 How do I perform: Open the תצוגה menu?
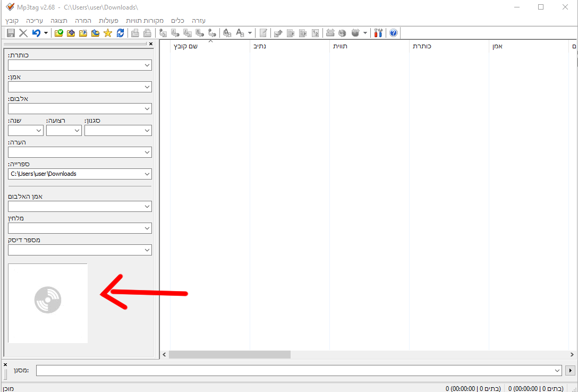pos(59,21)
